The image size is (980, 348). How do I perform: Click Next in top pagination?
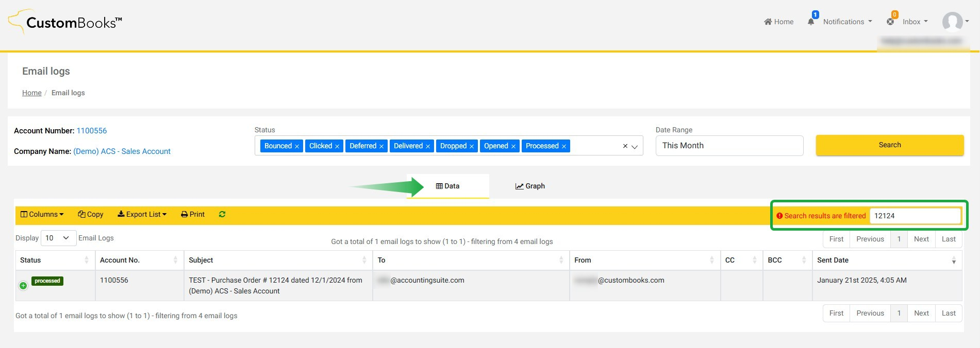click(921, 239)
